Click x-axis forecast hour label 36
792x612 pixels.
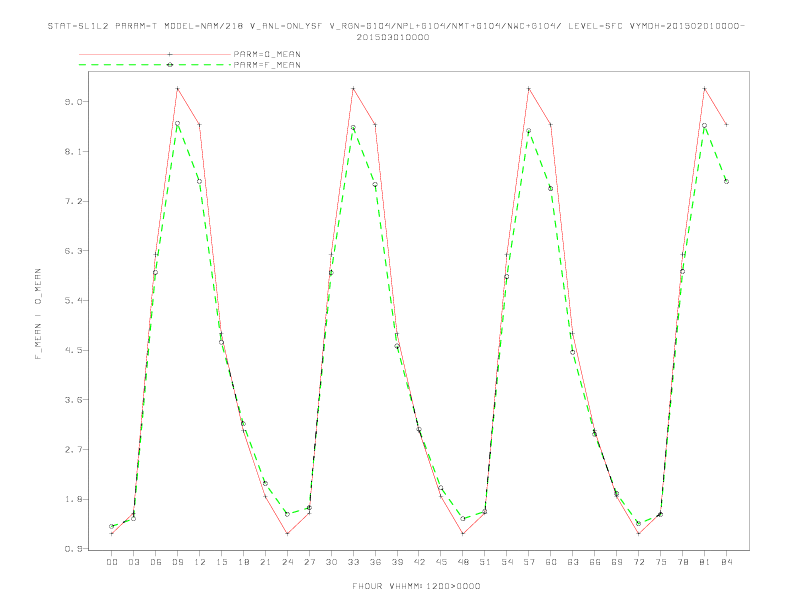pyautogui.click(x=375, y=562)
